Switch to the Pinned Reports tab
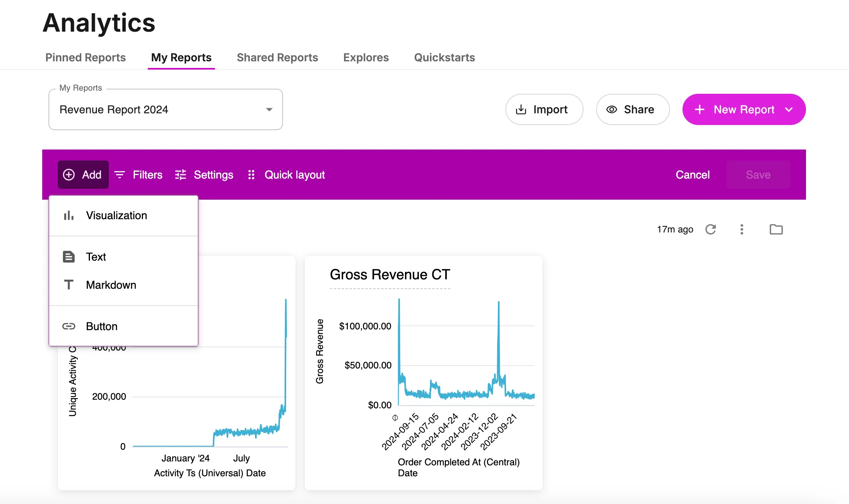849x504 pixels. pos(86,57)
